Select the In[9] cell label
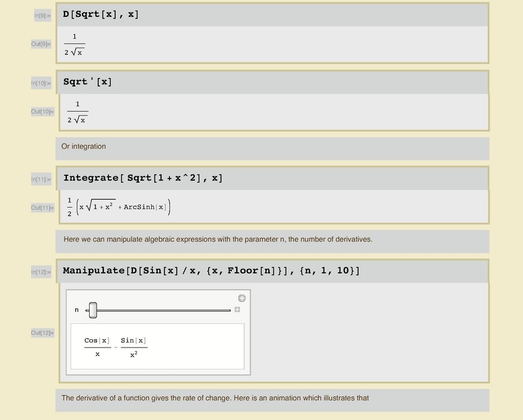Image resolution: width=523 pixels, height=420 pixels. coord(42,16)
